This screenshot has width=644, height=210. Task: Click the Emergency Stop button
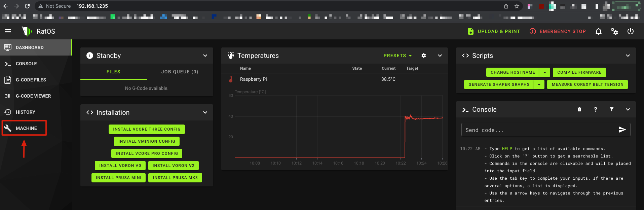(x=558, y=31)
